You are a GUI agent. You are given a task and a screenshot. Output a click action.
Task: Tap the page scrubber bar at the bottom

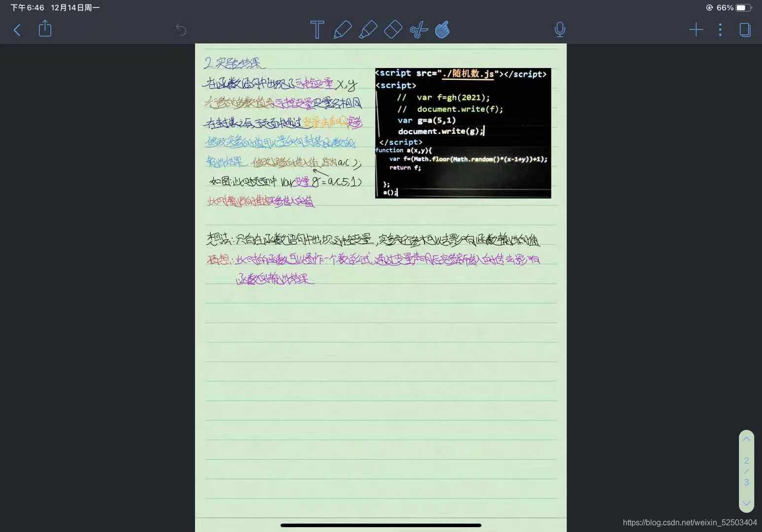point(380,525)
